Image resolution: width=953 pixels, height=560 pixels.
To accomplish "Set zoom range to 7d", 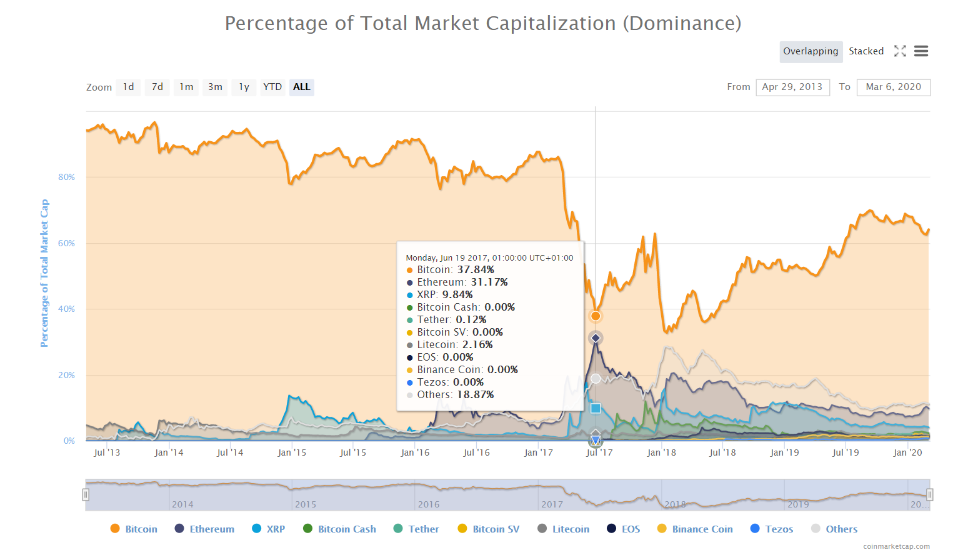I will pos(157,87).
